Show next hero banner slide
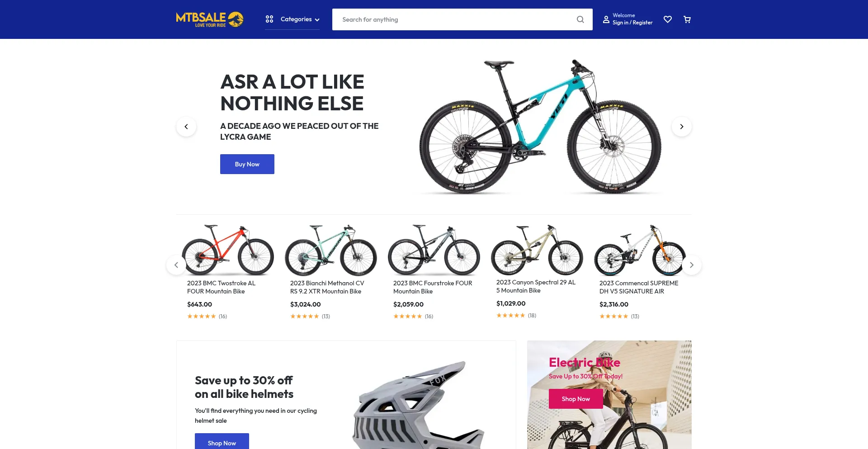The height and width of the screenshot is (449, 868). [x=682, y=127]
